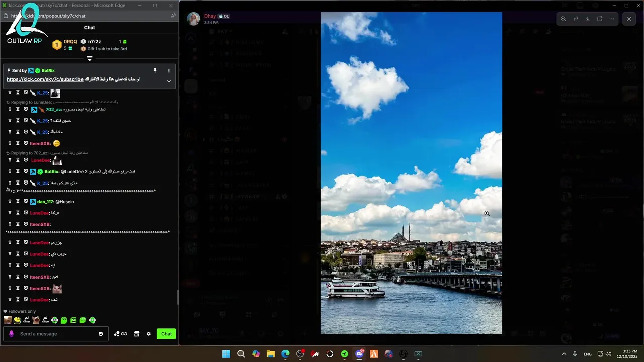Open the taskbar volume control
The height and width of the screenshot is (362, 644).
(x=608, y=354)
